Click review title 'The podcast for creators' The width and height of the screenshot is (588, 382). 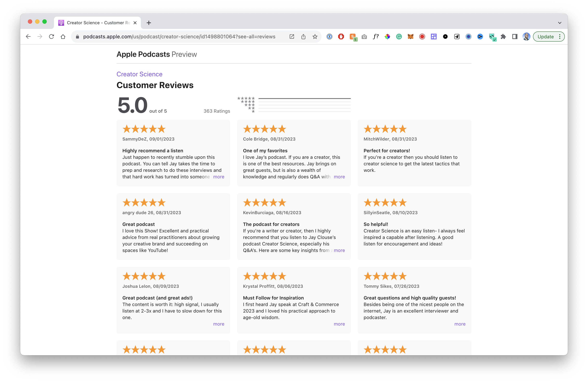[271, 224]
